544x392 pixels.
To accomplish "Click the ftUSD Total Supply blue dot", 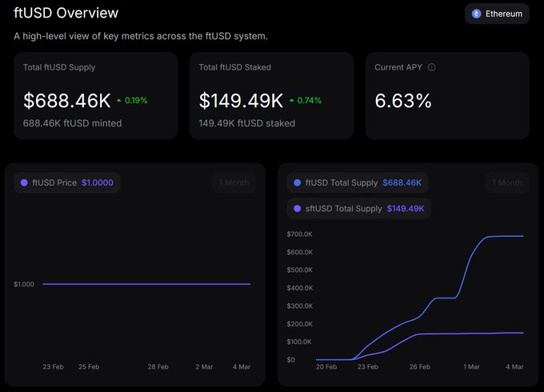I will (x=298, y=182).
